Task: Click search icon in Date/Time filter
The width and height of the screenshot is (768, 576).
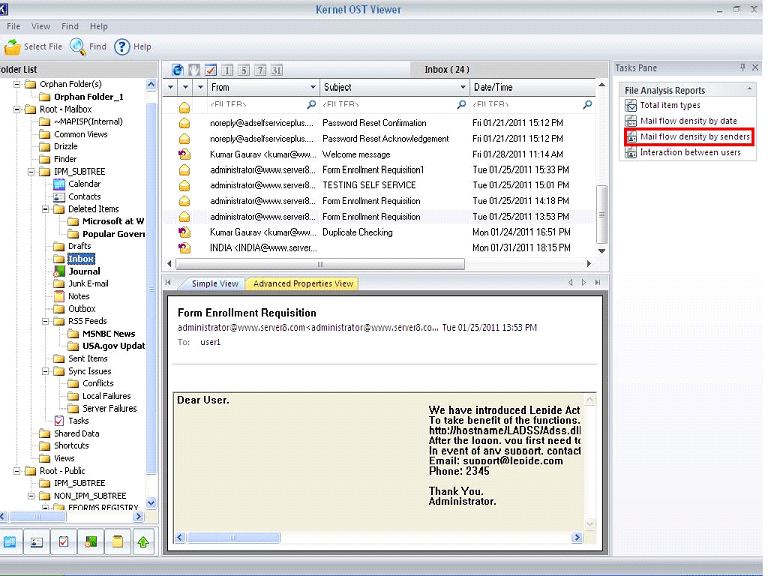Action: click(588, 104)
